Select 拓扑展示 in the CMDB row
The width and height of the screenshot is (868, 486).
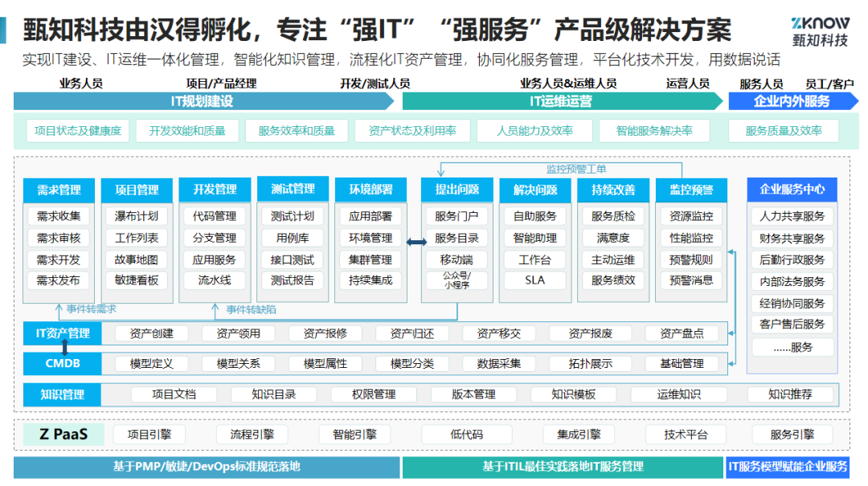point(590,363)
